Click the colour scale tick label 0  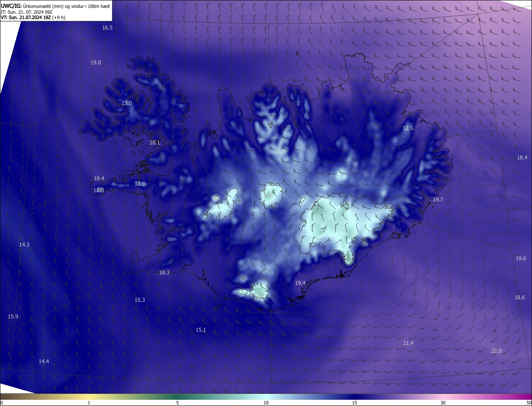[2, 403]
